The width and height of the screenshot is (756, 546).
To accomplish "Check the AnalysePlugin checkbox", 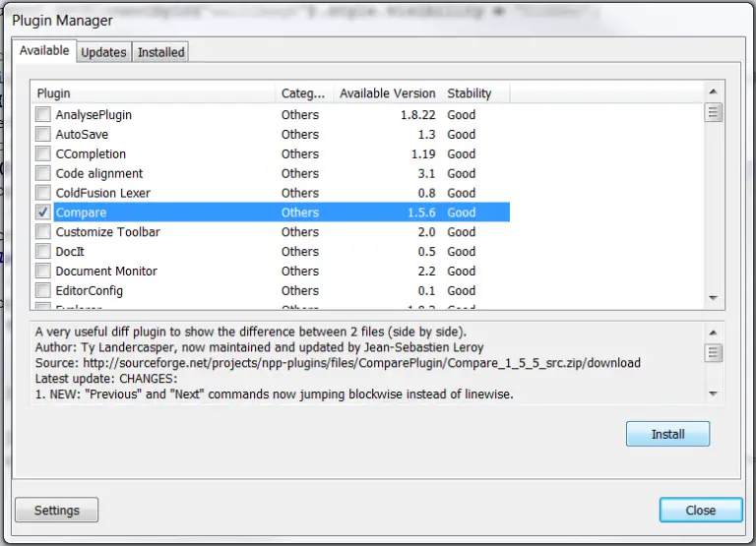I will click(x=43, y=114).
